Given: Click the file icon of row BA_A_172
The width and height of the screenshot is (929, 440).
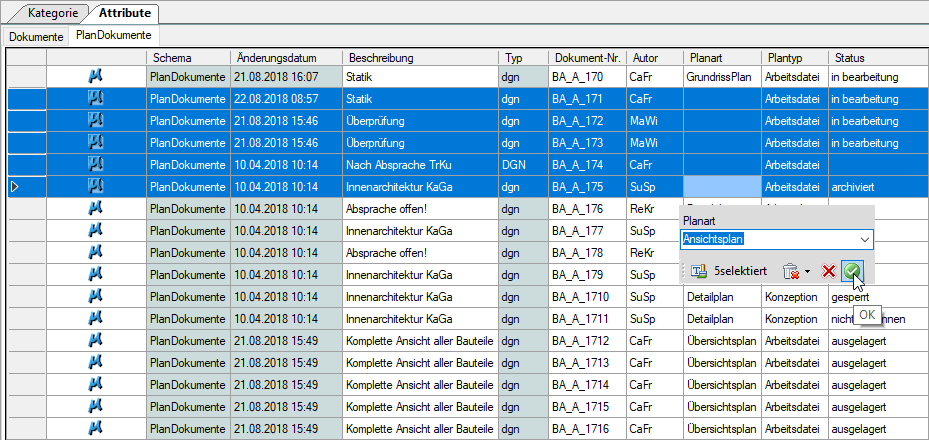Looking at the screenshot, I should click(95, 120).
